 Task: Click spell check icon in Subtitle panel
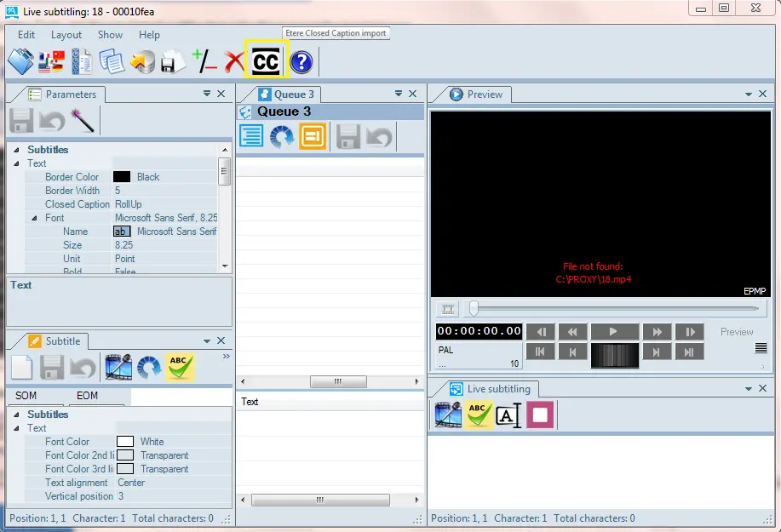coord(181,367)
